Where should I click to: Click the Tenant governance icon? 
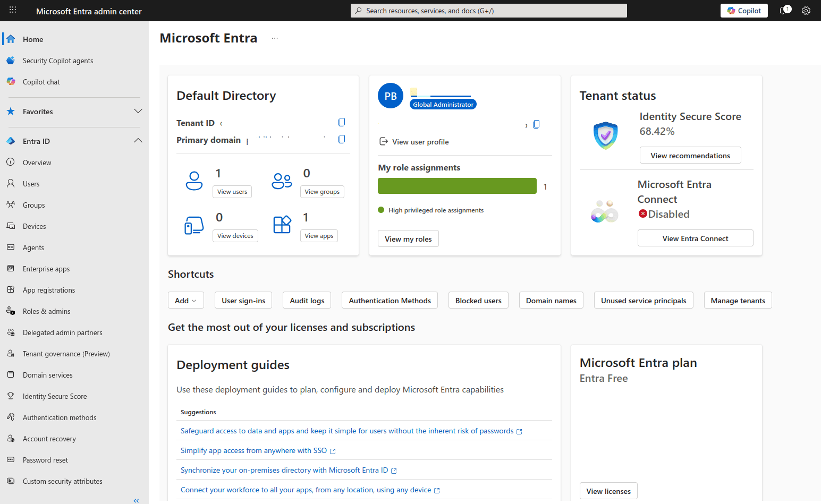(11, 353)
